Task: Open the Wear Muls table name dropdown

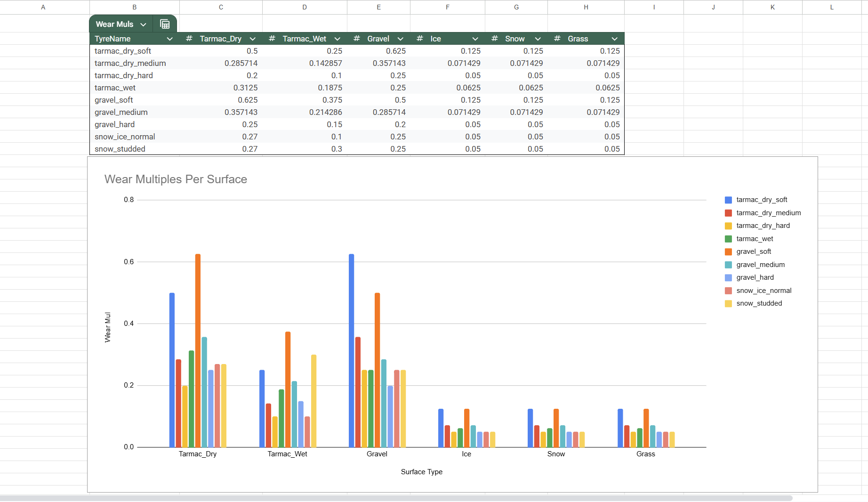Action: [x=143, y=24]
